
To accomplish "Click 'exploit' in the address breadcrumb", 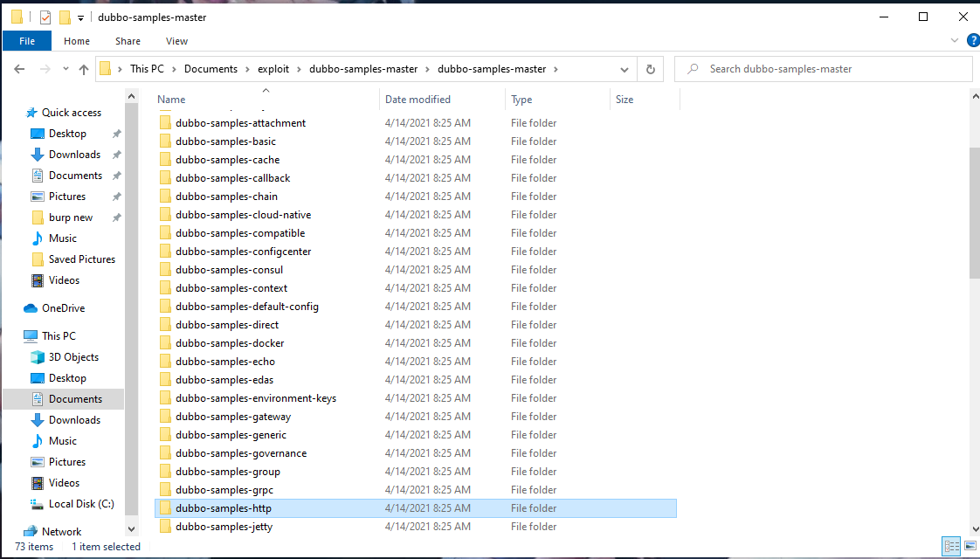I will click(x=273, y=69).
